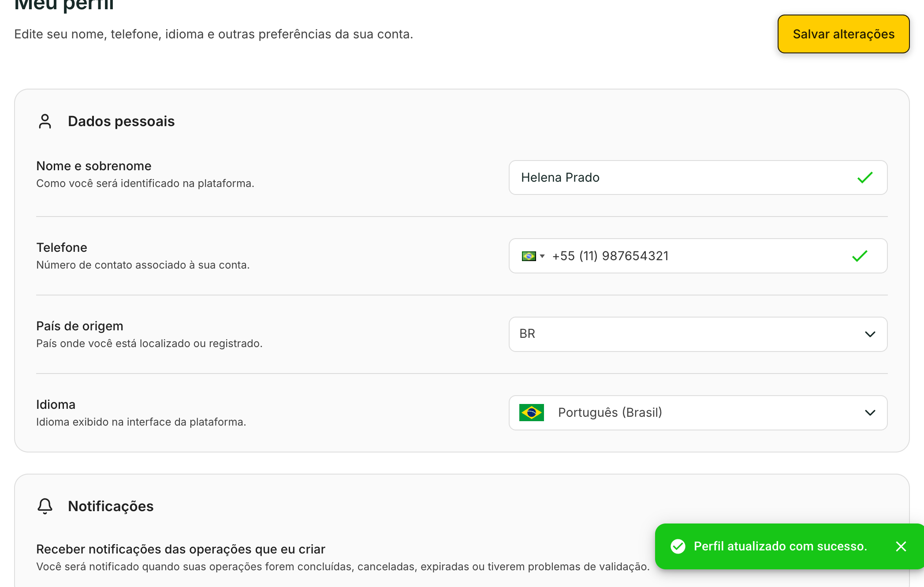Click the green checkmark in name field
The height and width of the screenshot is (587, 924).
[x=865, y=177]
